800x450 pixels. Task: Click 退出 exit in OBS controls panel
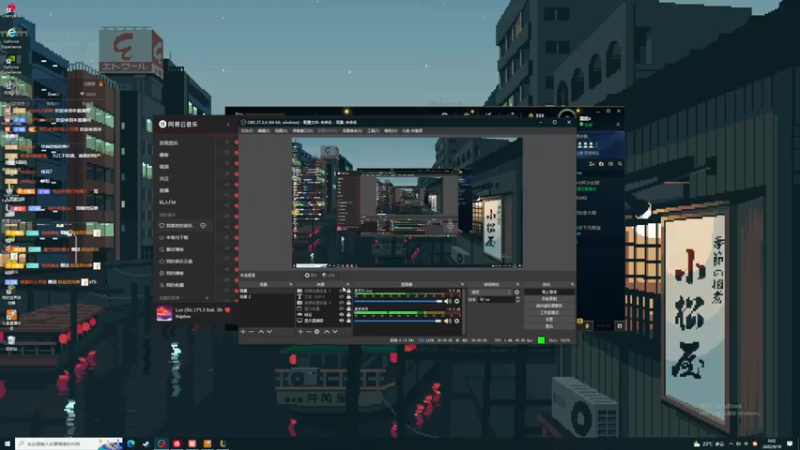549,326
